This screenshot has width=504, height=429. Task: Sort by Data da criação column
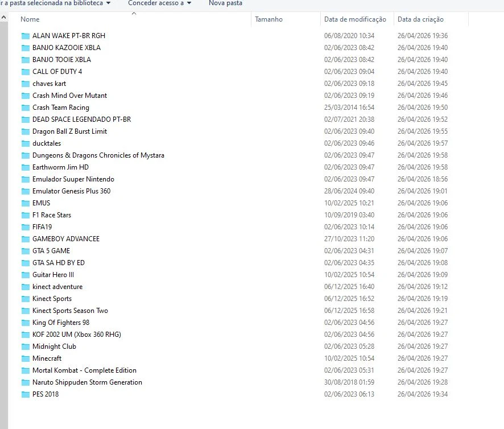pos(431,19)
